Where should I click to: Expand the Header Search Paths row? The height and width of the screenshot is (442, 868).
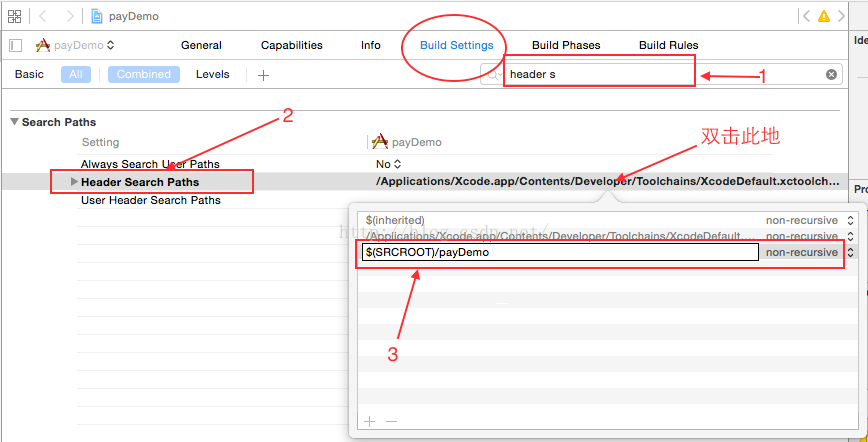coord(75,182)
